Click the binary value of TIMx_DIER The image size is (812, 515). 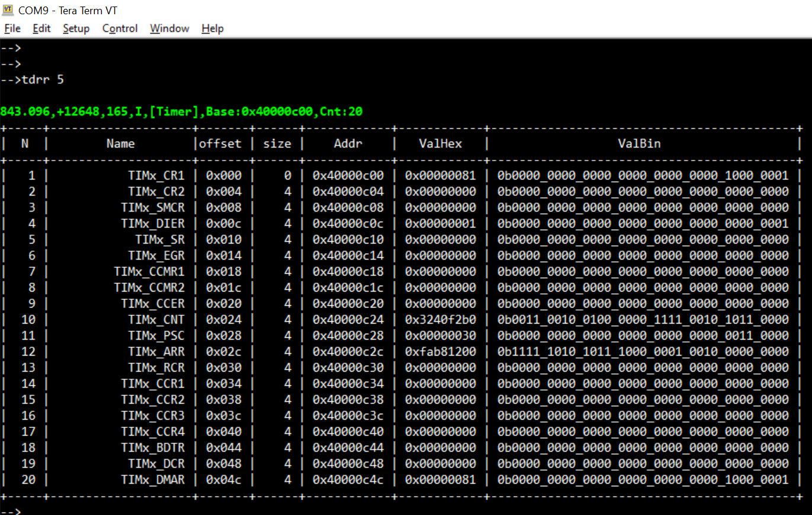pyautogui.click(x=643, y=223)
